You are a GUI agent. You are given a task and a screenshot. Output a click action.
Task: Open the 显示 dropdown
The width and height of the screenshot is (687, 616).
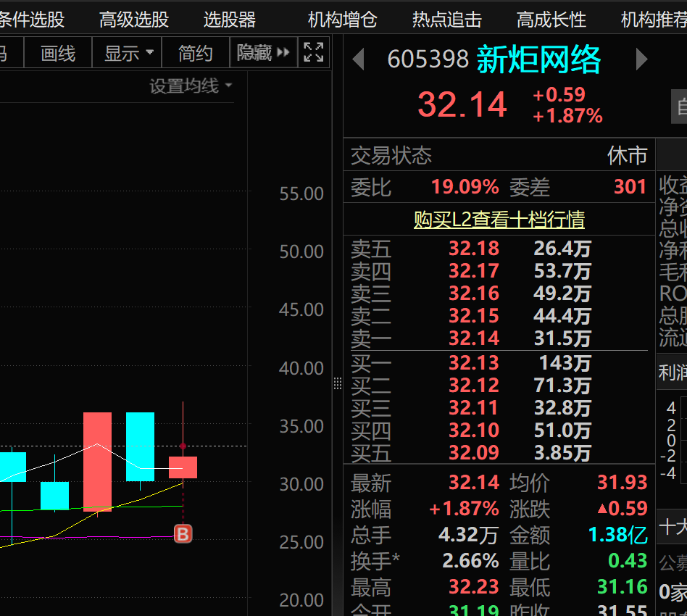(128, 53)
